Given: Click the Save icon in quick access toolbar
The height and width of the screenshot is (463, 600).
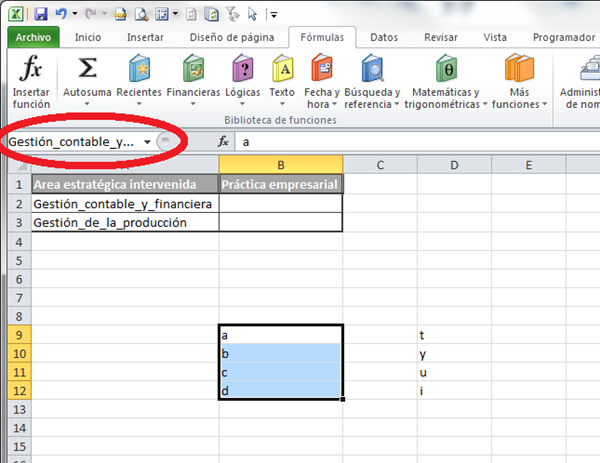Looking at the screenshot, I should (x=41, y=15).
